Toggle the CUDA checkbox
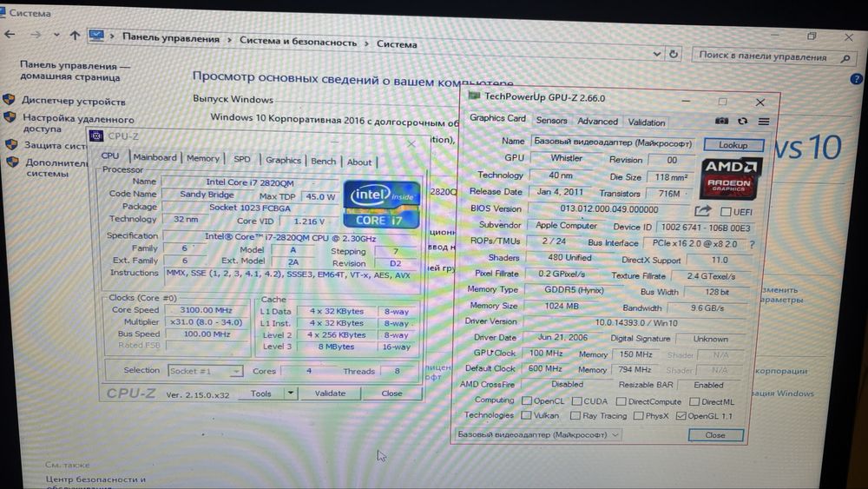Screen dimensions: 868x489 coord(577,401)
